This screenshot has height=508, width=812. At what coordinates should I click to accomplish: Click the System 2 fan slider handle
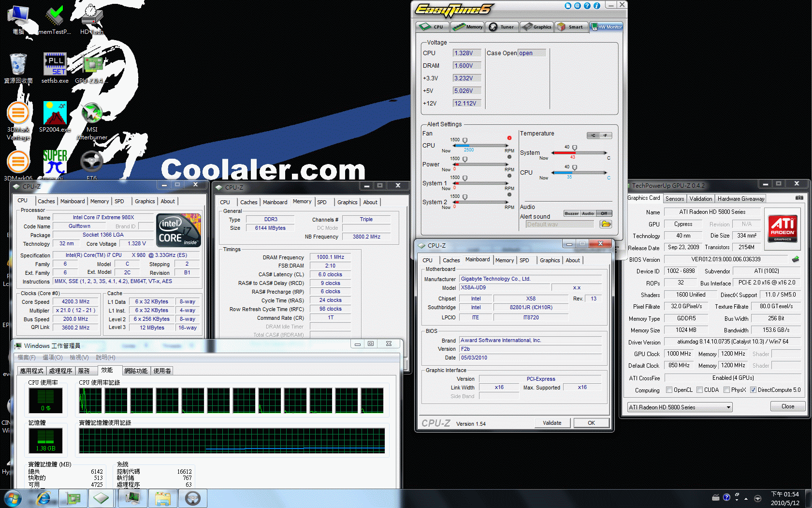465,197
